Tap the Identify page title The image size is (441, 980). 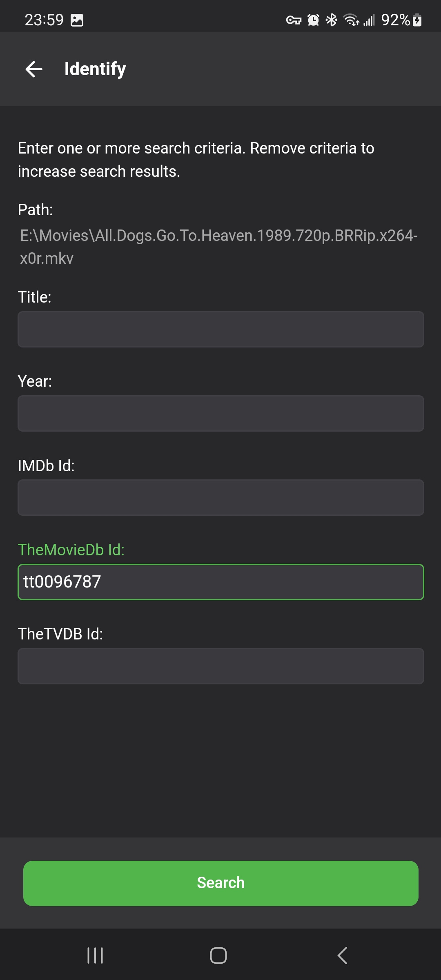point(95,69)
